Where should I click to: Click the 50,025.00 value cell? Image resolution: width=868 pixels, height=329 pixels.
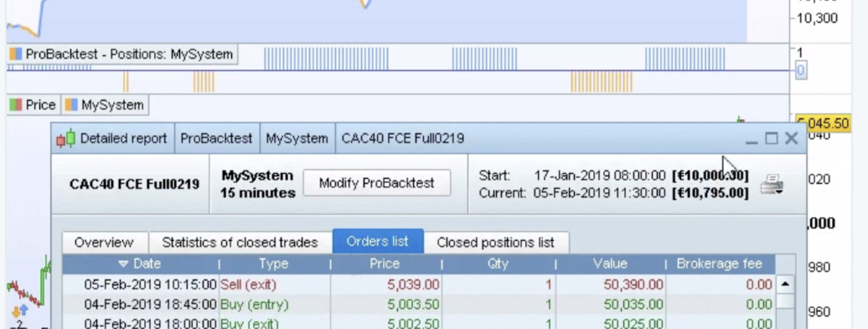[633, 324]
